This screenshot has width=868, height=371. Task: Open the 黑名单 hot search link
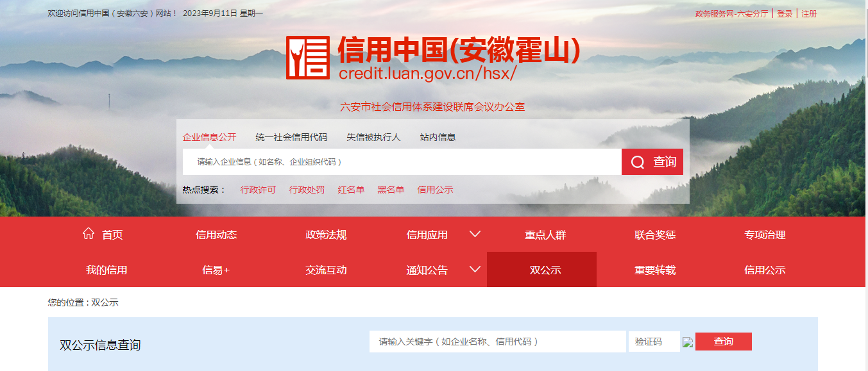(391, 190)
